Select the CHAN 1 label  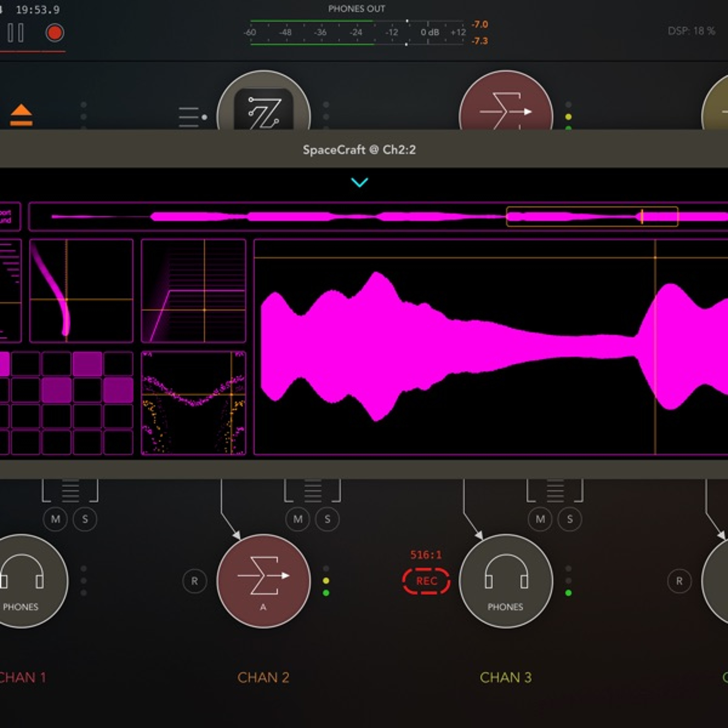click(x=23, y=678)
